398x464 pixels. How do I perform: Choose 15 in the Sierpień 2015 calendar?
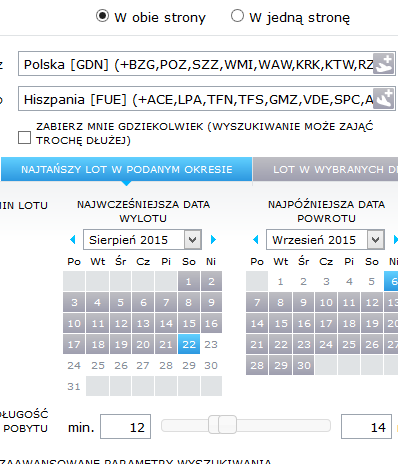189,323
